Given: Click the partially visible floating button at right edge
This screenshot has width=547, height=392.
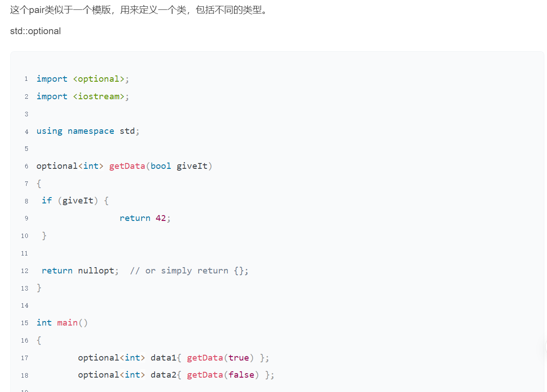Looking at the screenshot, I should tap(545, 347).
